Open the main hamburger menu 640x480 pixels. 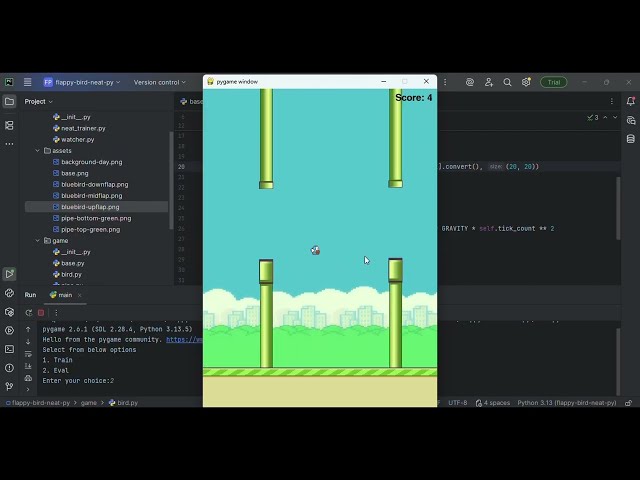click(27, 82)
